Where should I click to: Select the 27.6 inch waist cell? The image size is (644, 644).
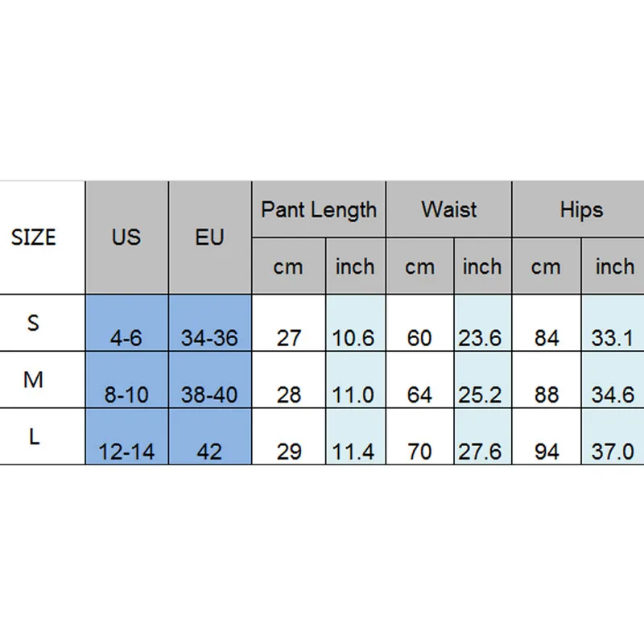tap(481, 452)
